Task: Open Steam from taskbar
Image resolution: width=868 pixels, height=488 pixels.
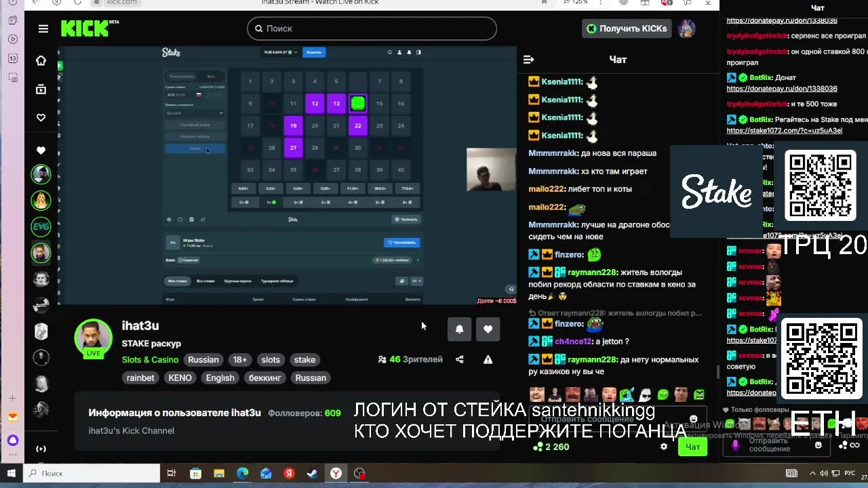Action: 313,473
